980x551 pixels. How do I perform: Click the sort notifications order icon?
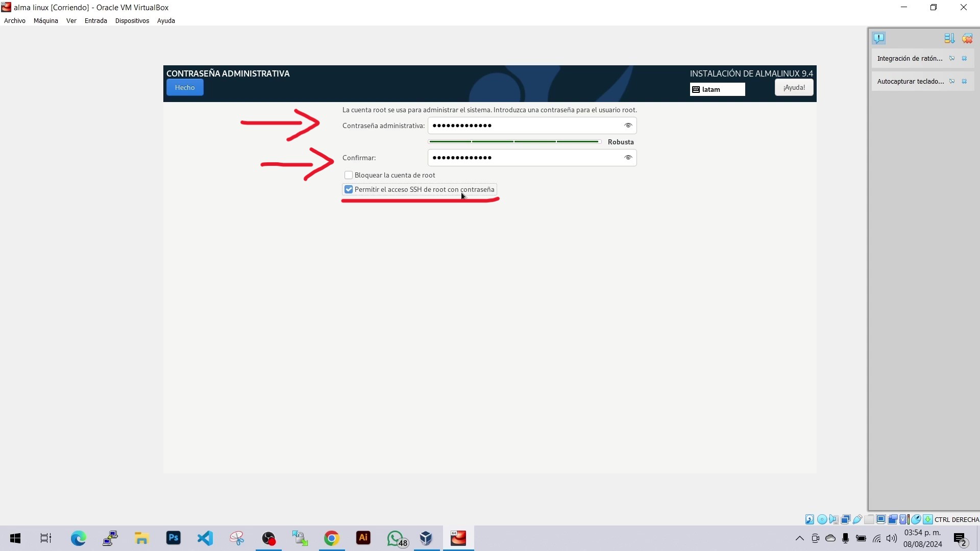click(x=949, y=38)
